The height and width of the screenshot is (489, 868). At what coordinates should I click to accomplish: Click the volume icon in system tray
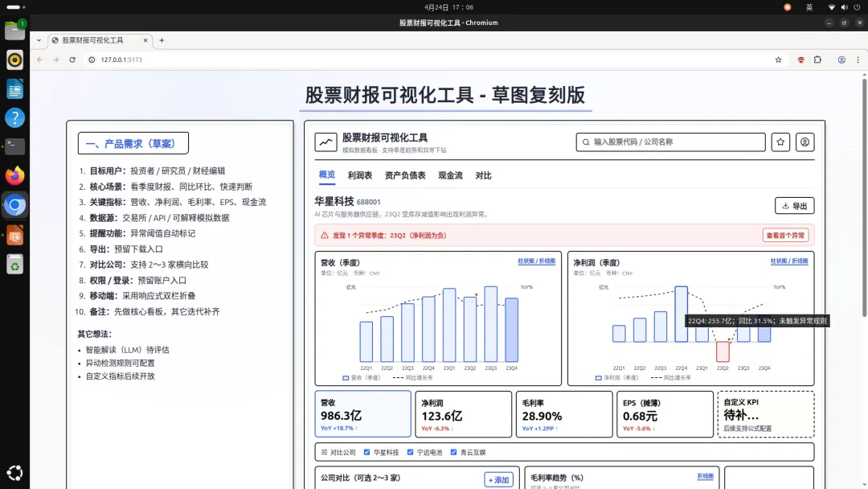[x=844, y=7]
